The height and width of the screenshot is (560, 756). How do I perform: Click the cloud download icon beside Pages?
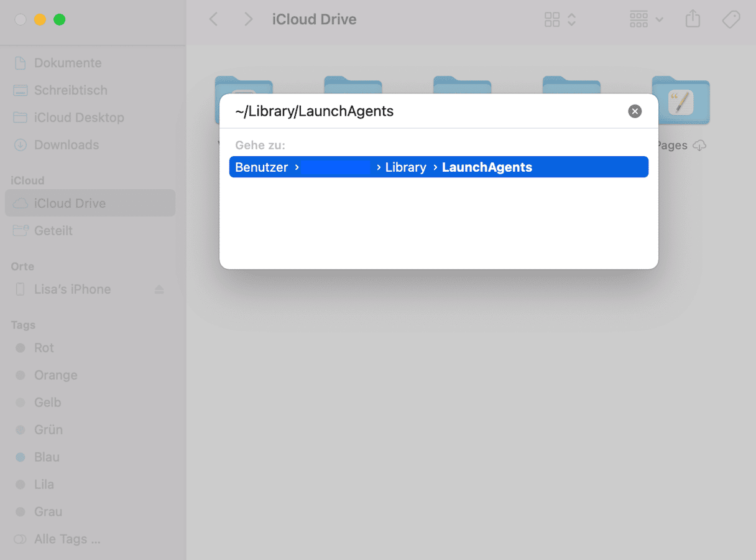click(699, 146)
